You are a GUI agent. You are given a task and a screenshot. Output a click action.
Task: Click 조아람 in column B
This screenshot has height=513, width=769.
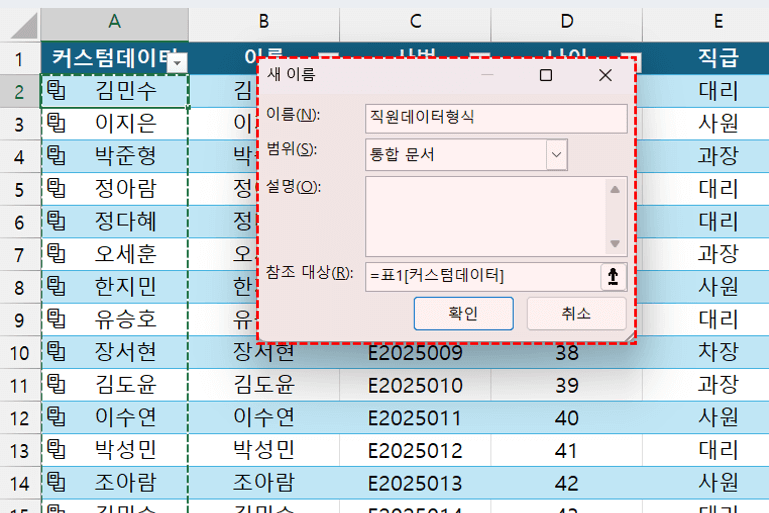tap(264, 483)
